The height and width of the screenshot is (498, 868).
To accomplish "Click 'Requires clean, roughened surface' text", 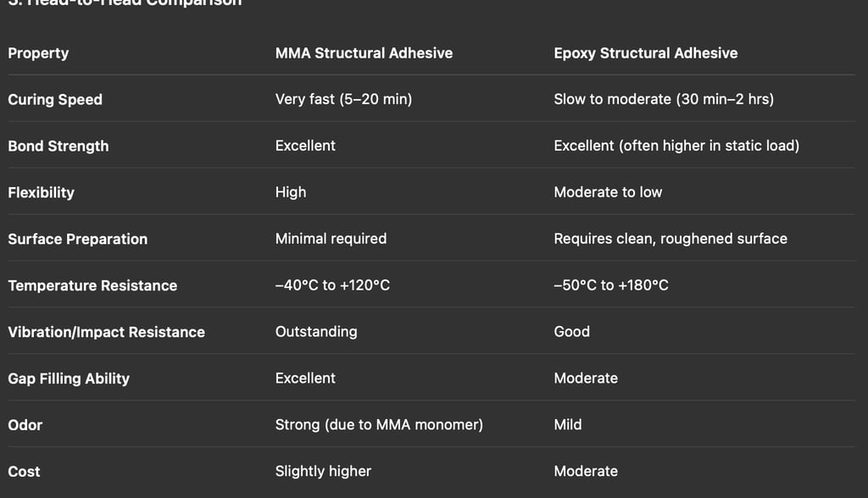I will [670, 240].
